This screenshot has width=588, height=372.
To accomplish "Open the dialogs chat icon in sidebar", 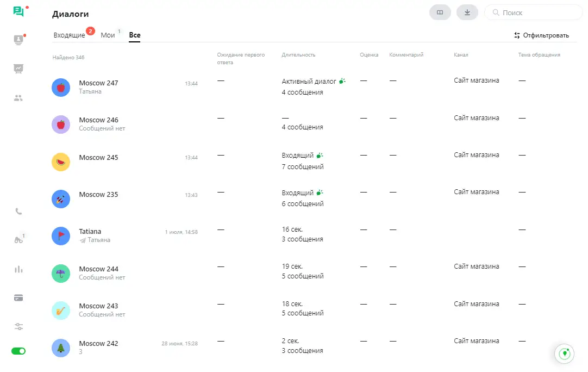I will click(18, 11).
